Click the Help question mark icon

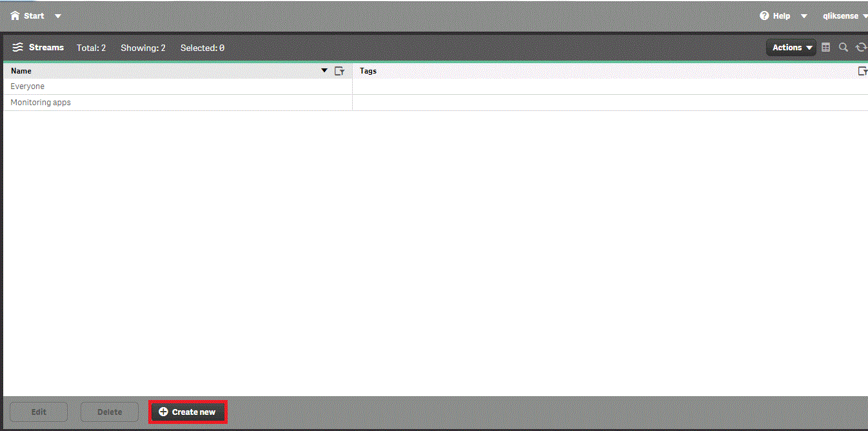(765, 15)
